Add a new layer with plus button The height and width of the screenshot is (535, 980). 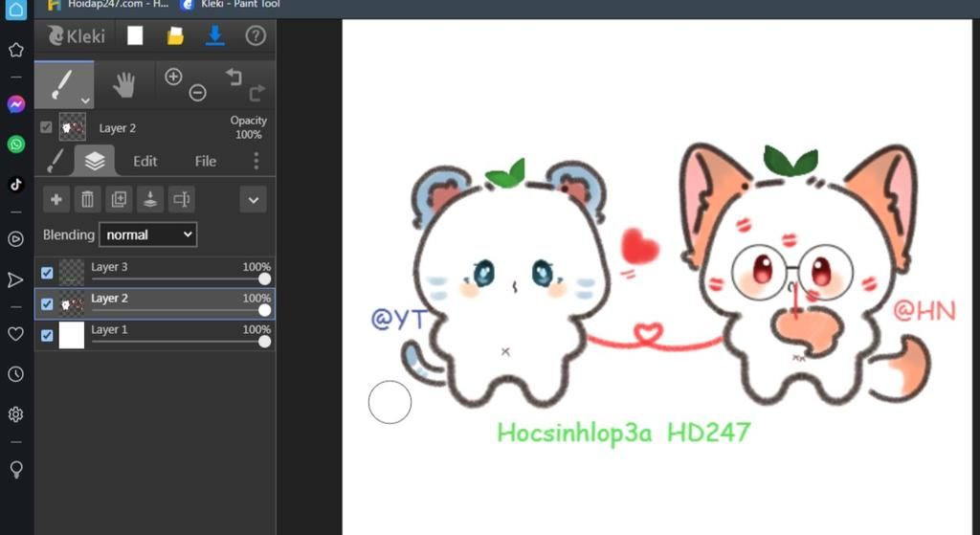pyautogui.click(x=56, y=199)
